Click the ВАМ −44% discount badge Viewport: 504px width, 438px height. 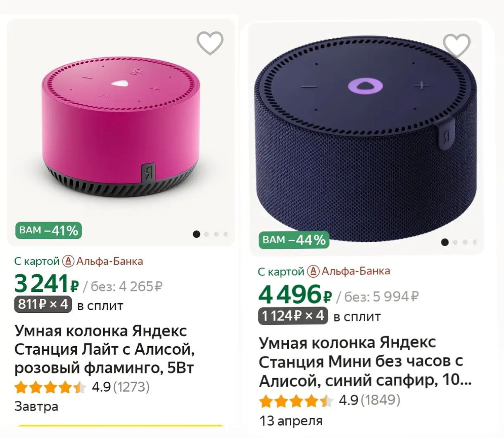(294, 240)
